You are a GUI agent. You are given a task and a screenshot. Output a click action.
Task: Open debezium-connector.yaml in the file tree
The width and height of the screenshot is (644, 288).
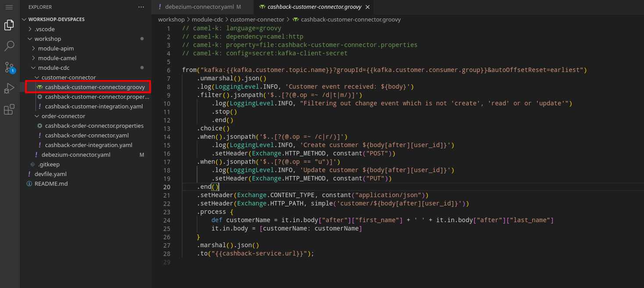pyautogui.click(x=75, y=155)
